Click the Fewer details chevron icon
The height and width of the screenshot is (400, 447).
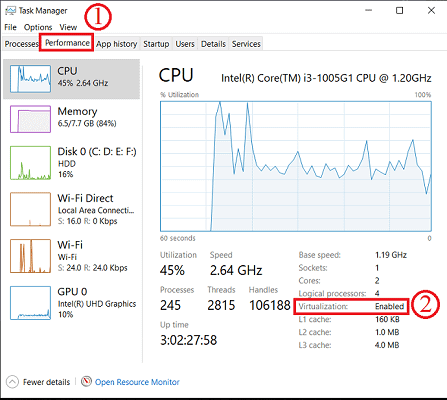pos(12,382)
